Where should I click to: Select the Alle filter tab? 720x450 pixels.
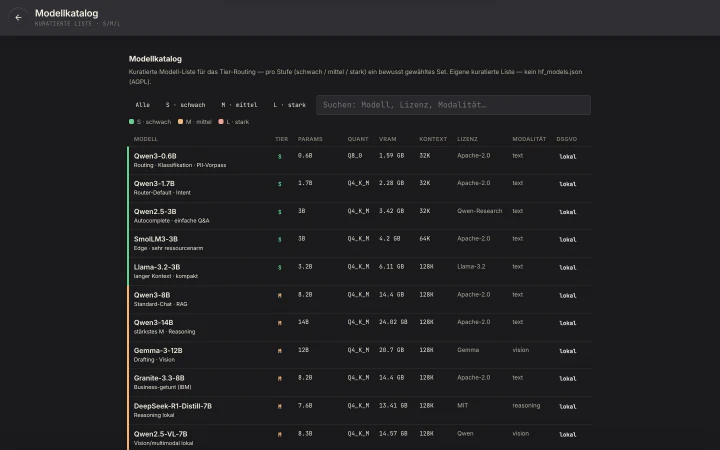[142, 105]
